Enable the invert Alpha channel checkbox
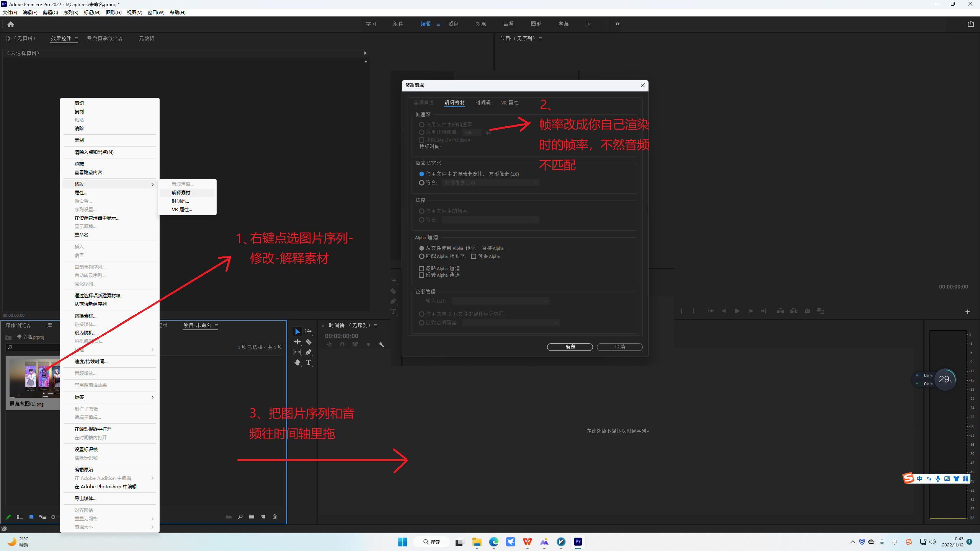 [421, 275]
